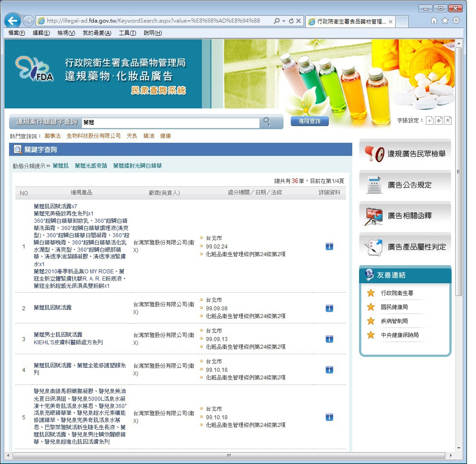The image size is (476, 464).
Task: Open a new blank tab
Action: (402, 22)
